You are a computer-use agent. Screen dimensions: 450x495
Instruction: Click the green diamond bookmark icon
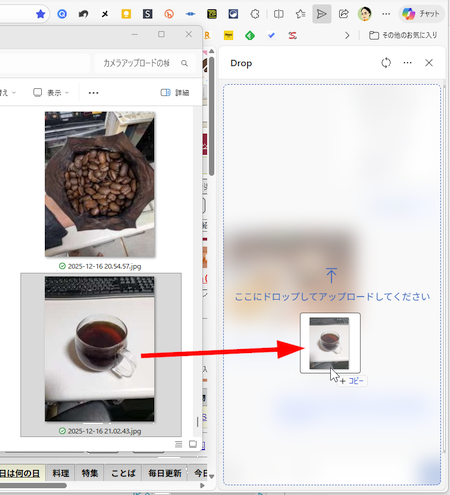[x=250, y=35]
